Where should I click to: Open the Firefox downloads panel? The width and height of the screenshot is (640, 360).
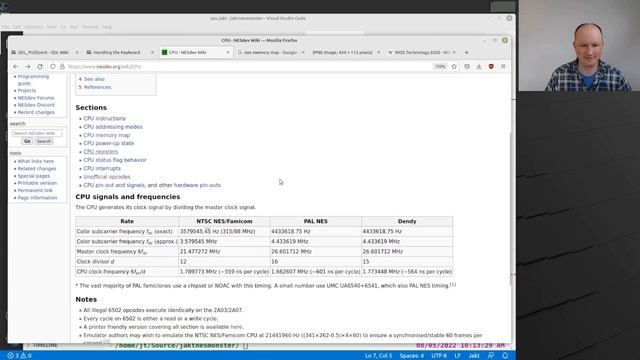click(x=479, y=67)
